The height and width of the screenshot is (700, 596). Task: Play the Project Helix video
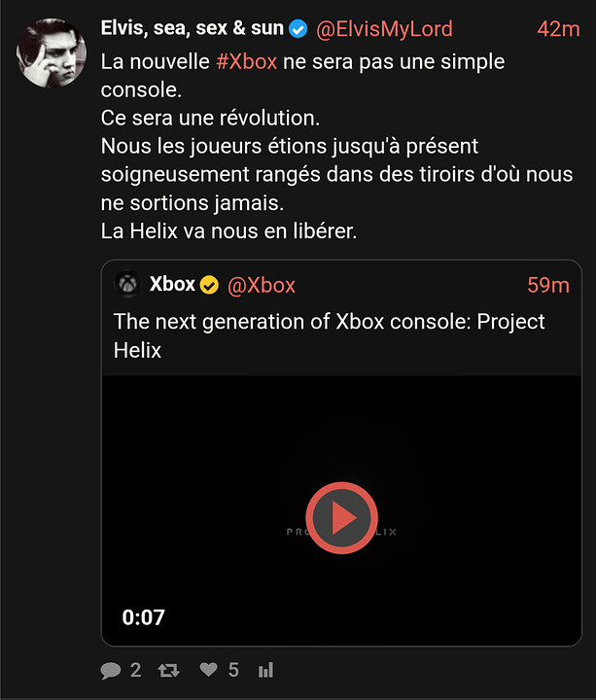click(341, 518)
